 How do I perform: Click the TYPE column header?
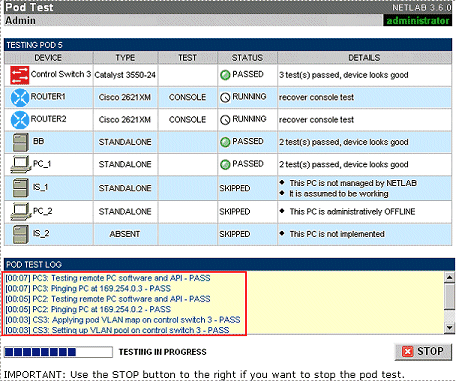click(x=125, y=58)
